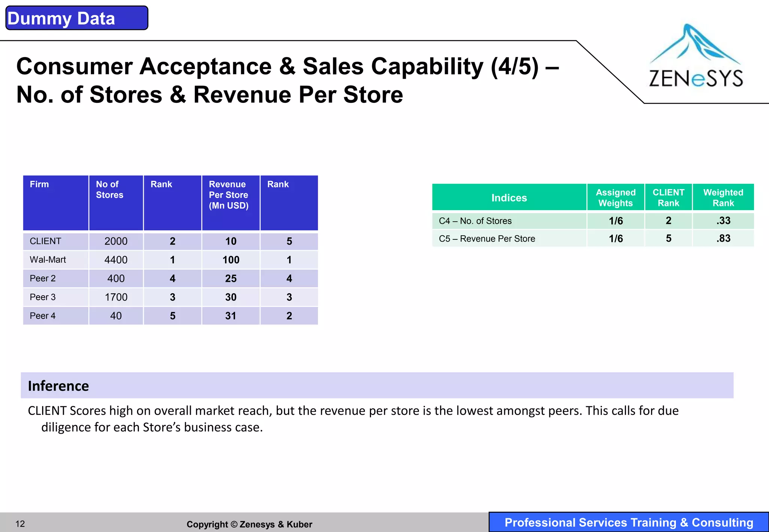The width and height of the screenshot is (769, 532).
Task: Select the Weighted Rank header
Action: (723, 197)
